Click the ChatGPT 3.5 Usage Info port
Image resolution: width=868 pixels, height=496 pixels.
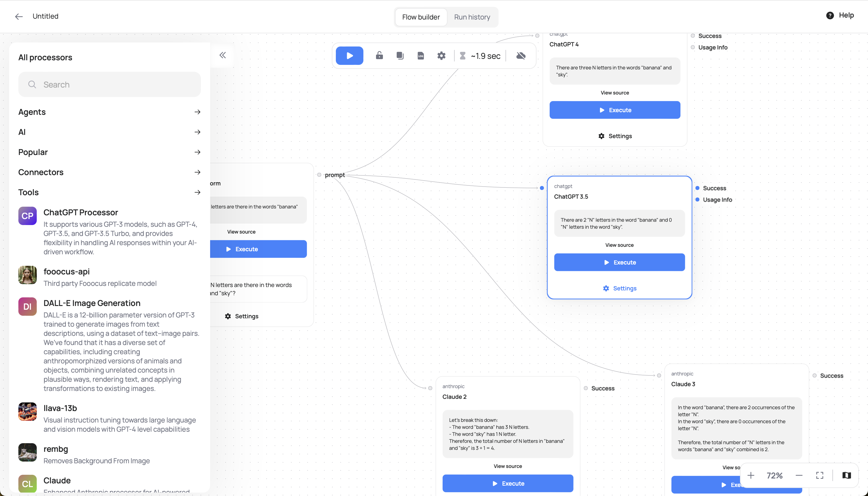click(697, 199)
